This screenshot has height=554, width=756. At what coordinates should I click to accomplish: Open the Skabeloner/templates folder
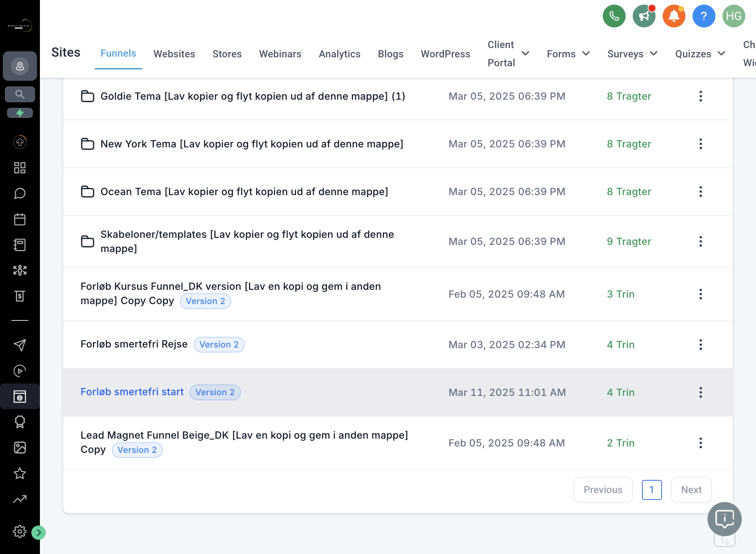(x=247, y=241)
